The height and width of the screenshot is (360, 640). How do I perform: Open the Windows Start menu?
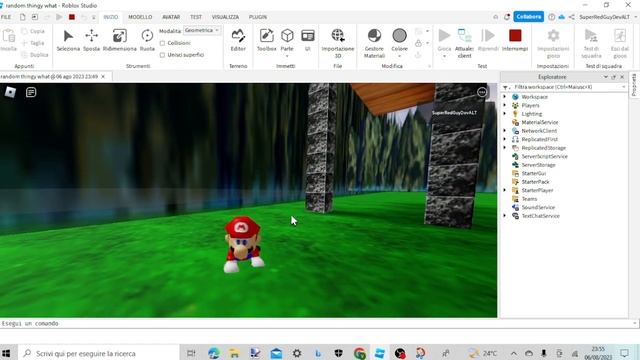[x=6, y=353]
